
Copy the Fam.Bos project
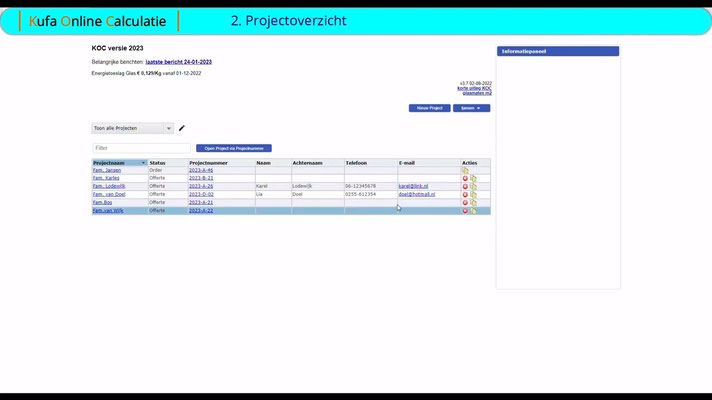click(x=473, y=203)
